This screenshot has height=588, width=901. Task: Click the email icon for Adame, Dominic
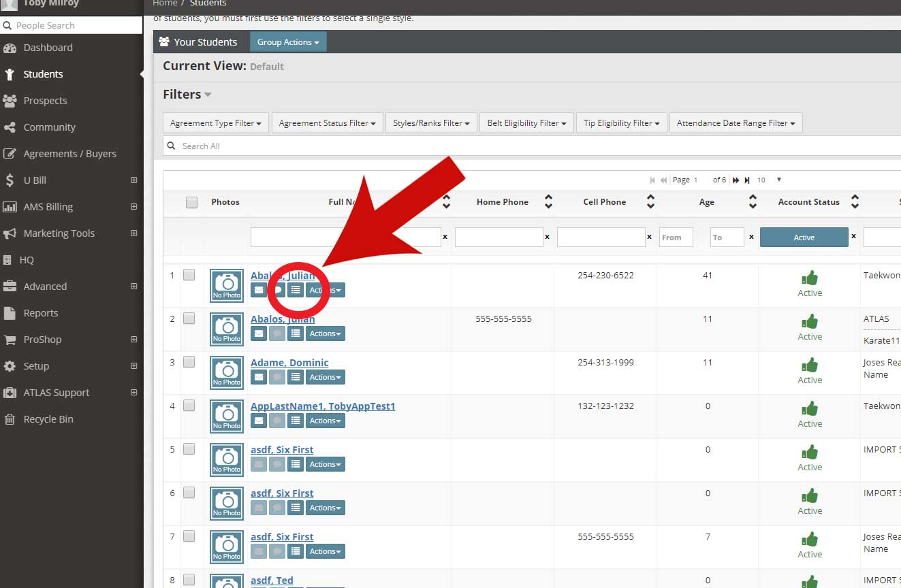(x=259, y=377)
